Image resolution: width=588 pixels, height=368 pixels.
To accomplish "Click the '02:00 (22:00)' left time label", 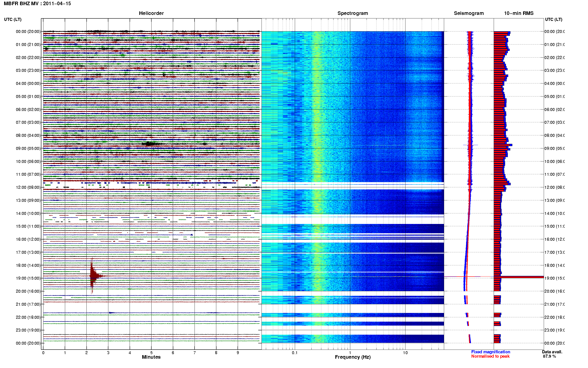I will pos(28,58).
